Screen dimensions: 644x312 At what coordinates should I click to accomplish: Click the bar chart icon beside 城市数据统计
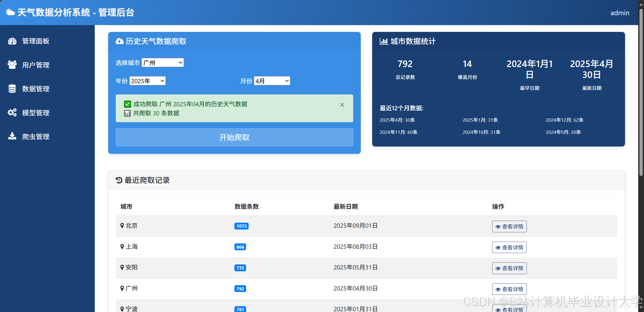pos(384,41)
